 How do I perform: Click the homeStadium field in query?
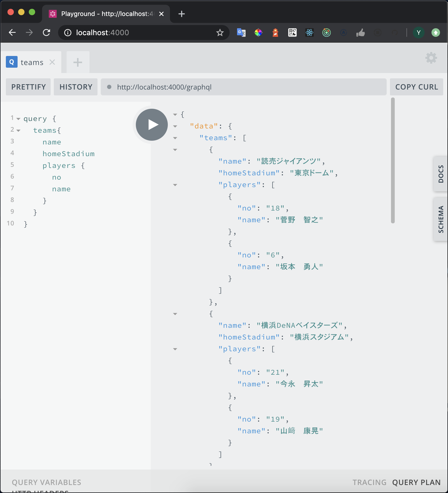click(69, 154)
